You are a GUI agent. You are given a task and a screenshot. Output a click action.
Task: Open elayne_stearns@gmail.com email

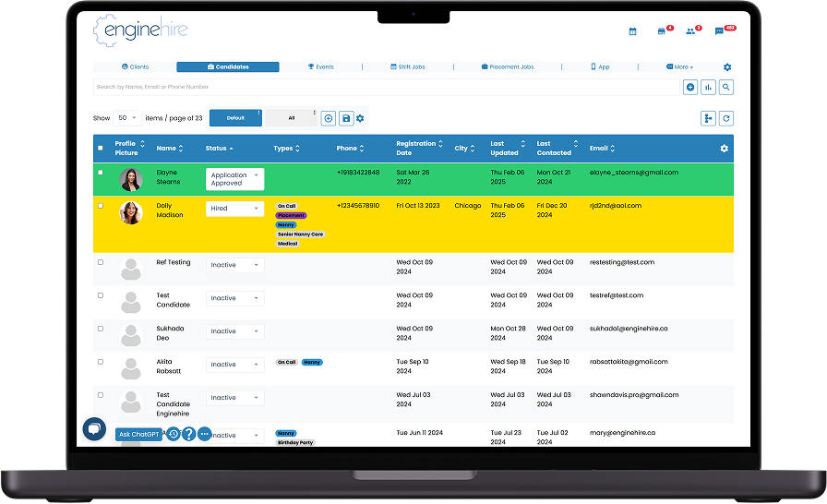[x=634, y=173]
